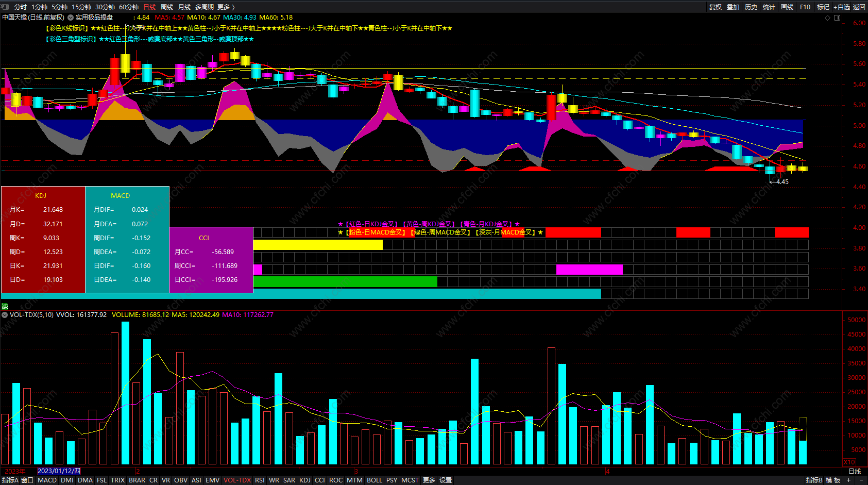
Task: Switch to 分时 intraday chart
Action: coord(21,7)
